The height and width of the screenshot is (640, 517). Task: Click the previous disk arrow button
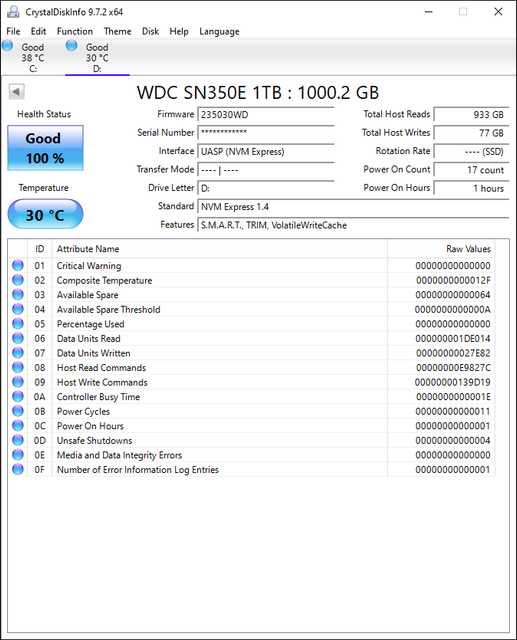(16, 91)
